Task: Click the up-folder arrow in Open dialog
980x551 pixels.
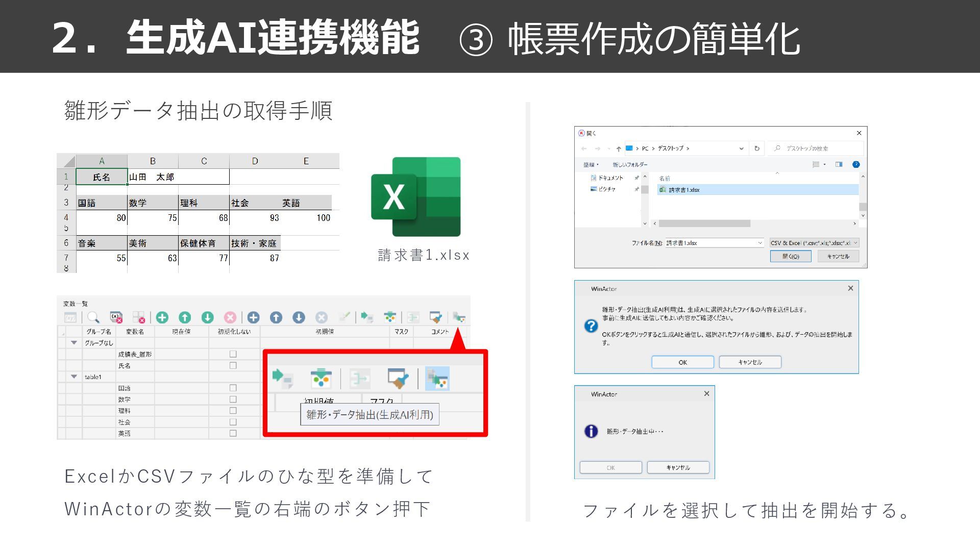Action: pos(619,148)
